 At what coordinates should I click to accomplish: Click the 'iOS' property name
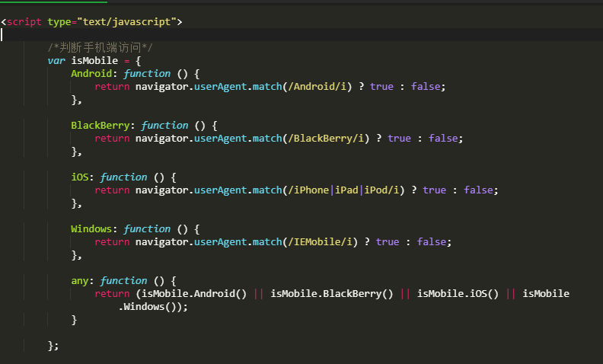(80, 177)
